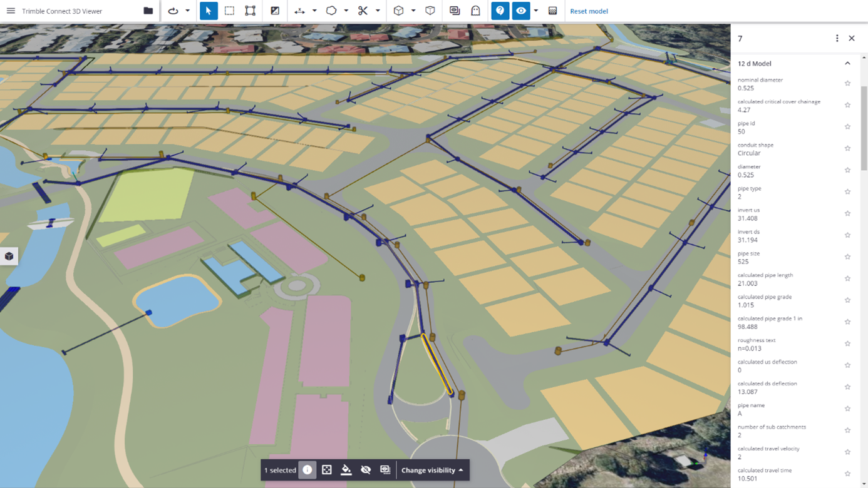Star the pipe id property
This screenshot has width=868, height=488.
(847, 126)
